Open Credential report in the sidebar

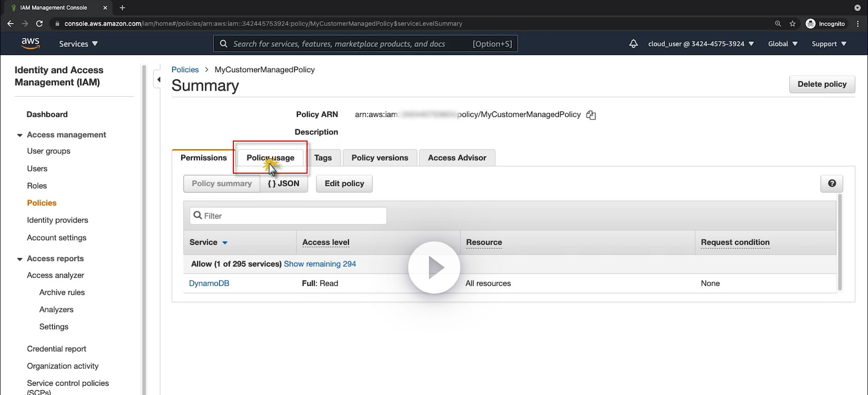click(57, 349)
